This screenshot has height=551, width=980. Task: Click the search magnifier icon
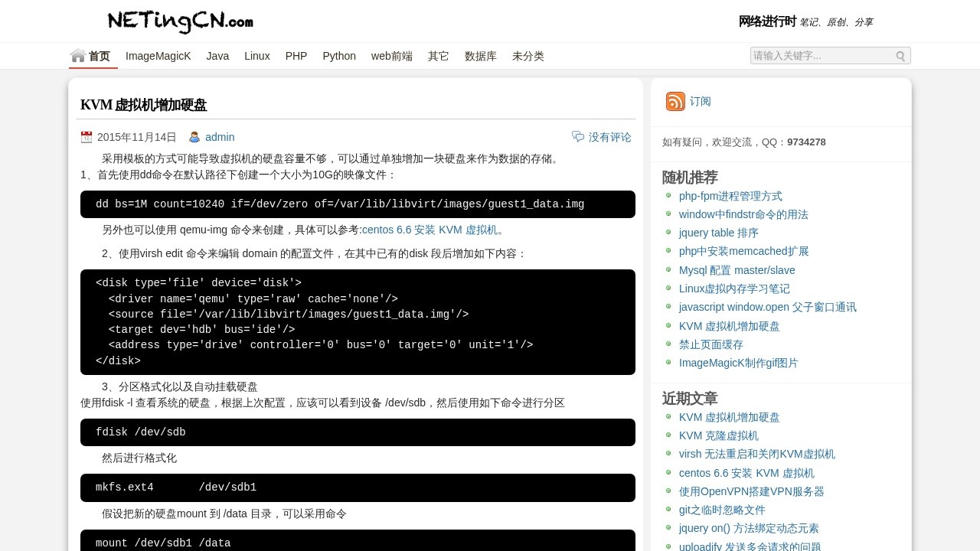900,56
